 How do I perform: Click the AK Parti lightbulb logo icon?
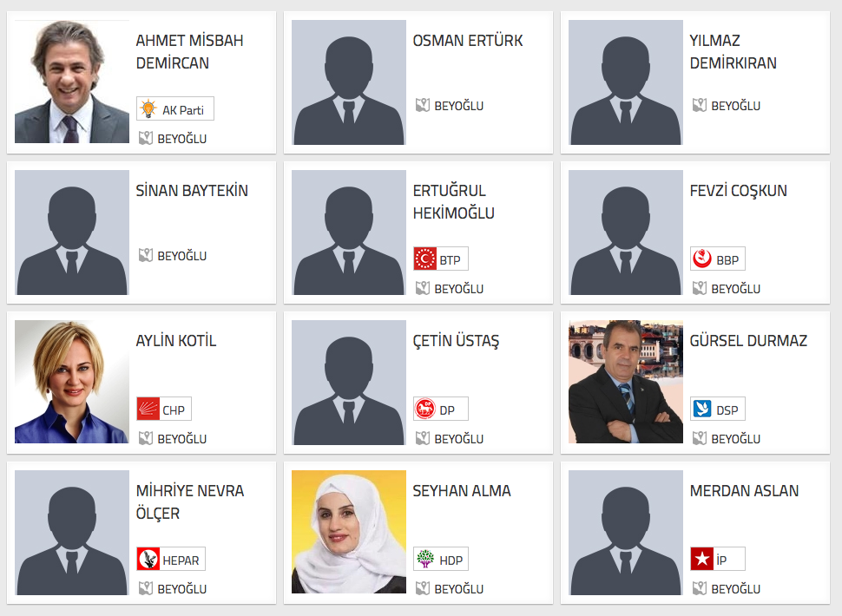[x=148, y=109]
